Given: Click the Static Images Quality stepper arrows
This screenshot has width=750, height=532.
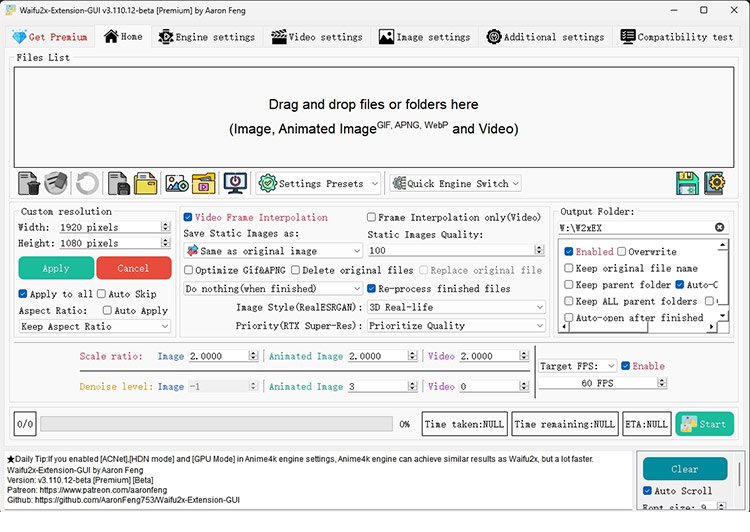Looking at the screenshot, I should (540, 250).
